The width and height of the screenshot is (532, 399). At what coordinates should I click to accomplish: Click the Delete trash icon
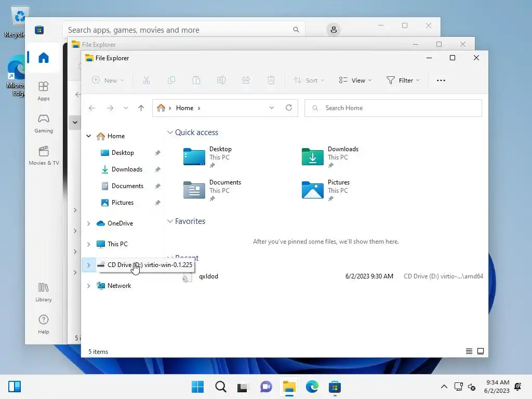click(x=271, y=81)
